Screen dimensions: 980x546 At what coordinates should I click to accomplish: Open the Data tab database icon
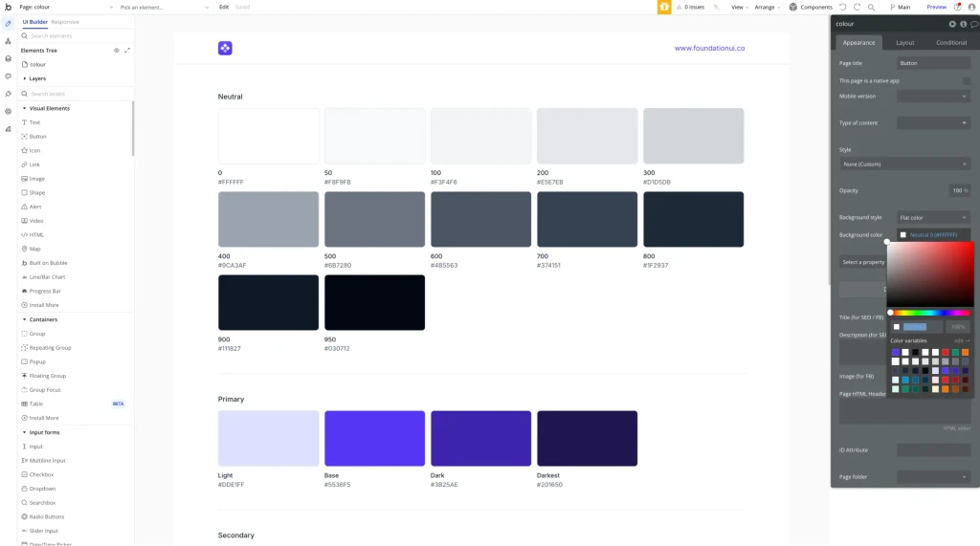(x=8, y=58)
